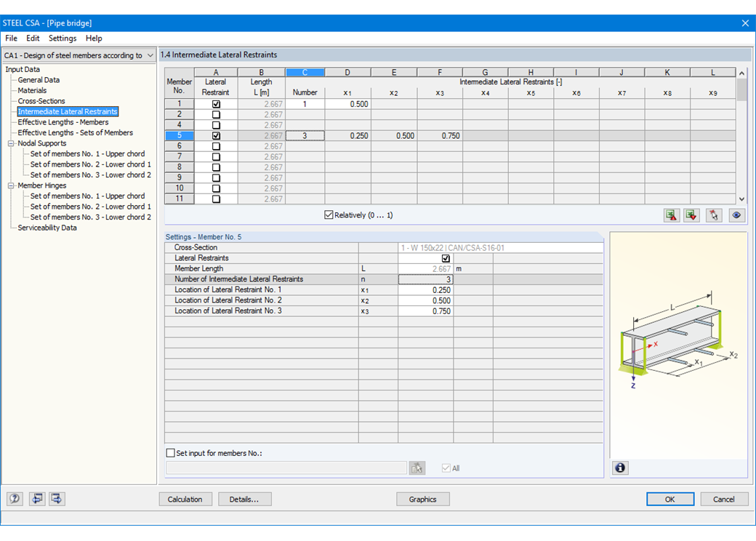Click the table scrollbar up arrow
Screen dimensions: 756x541
point(741,73)
